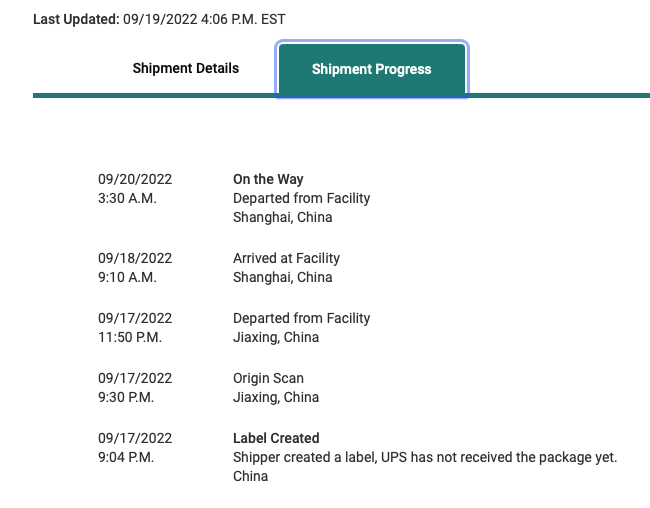
Task: Click the 9:04 P.M. time entry
Action: 127,457
